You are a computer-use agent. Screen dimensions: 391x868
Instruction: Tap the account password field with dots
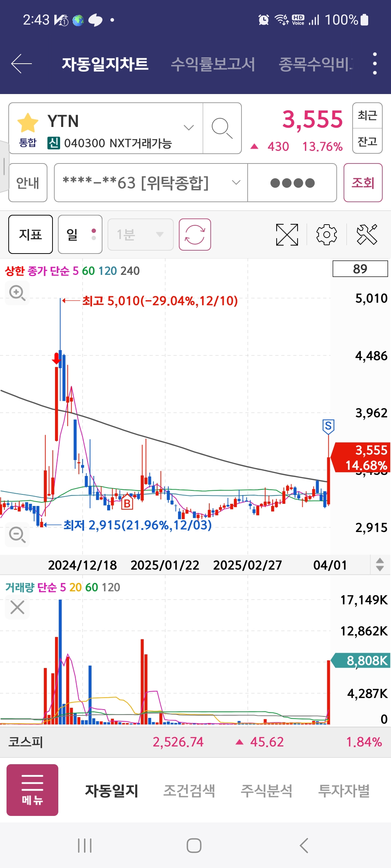(292, 183)
